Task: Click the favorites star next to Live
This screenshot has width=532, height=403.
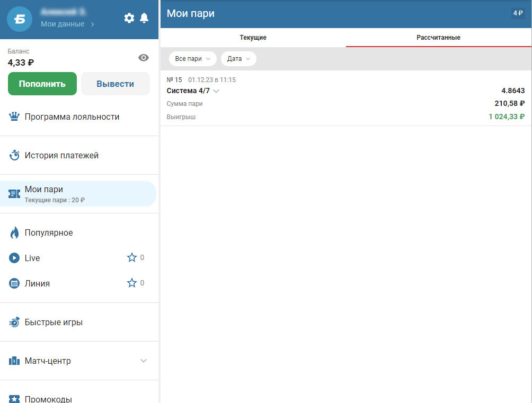Action: point(131,257)
